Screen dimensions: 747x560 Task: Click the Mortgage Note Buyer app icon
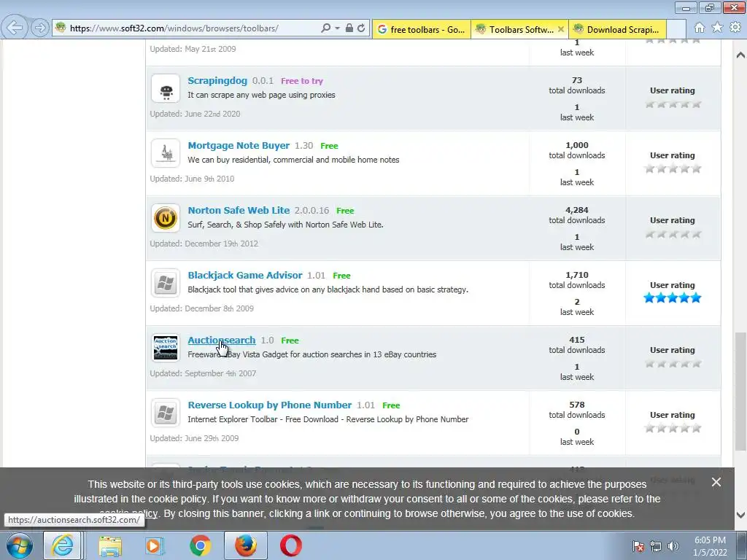click(x=166, y=153)
